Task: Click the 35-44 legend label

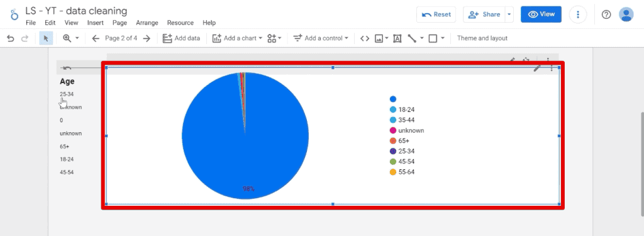Action: [x=407, y=120]
